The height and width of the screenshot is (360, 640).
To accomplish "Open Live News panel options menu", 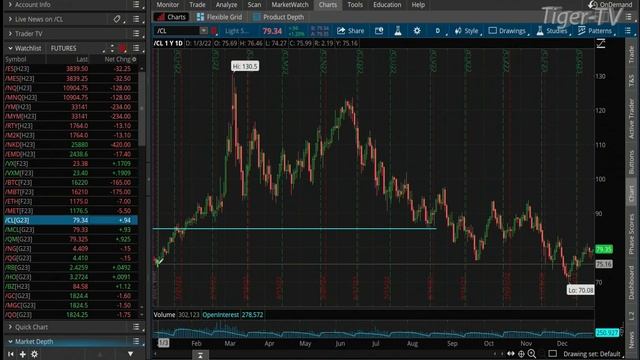I will tap(136, 19).
